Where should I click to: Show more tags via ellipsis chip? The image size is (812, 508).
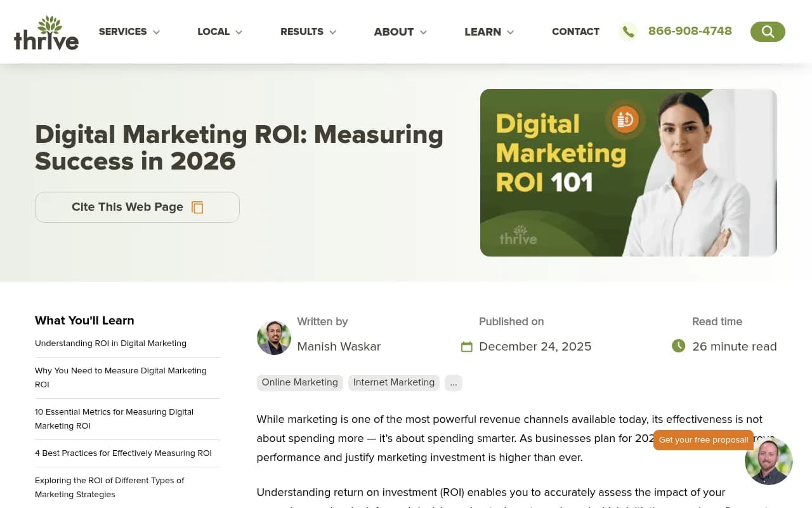(x=454, y=382)
